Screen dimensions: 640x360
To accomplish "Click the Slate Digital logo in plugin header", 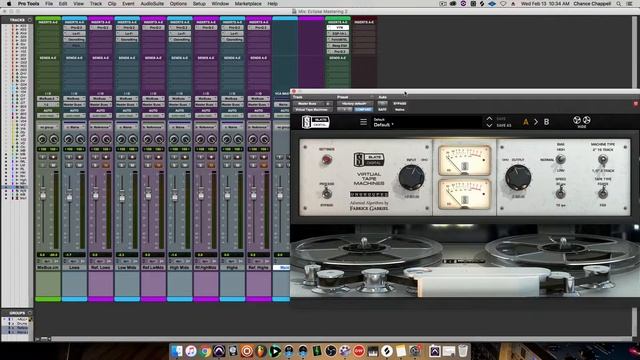I will coord(316,122).
